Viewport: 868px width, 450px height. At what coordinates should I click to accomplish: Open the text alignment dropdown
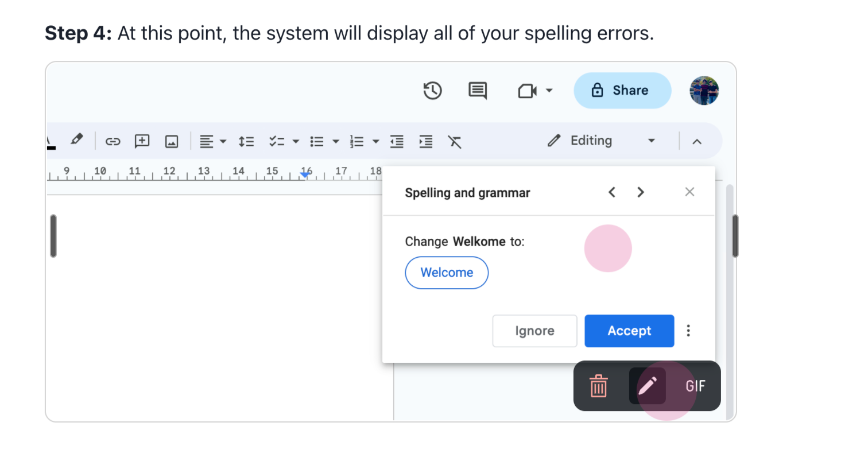[x=213, y=141]
